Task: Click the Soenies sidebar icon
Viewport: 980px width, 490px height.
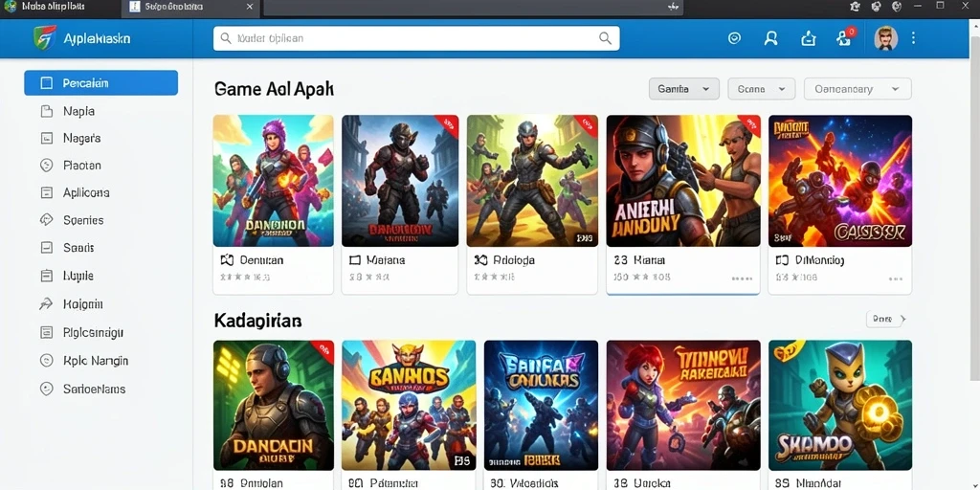Action: pyautogui.click(x=46, y=220)
